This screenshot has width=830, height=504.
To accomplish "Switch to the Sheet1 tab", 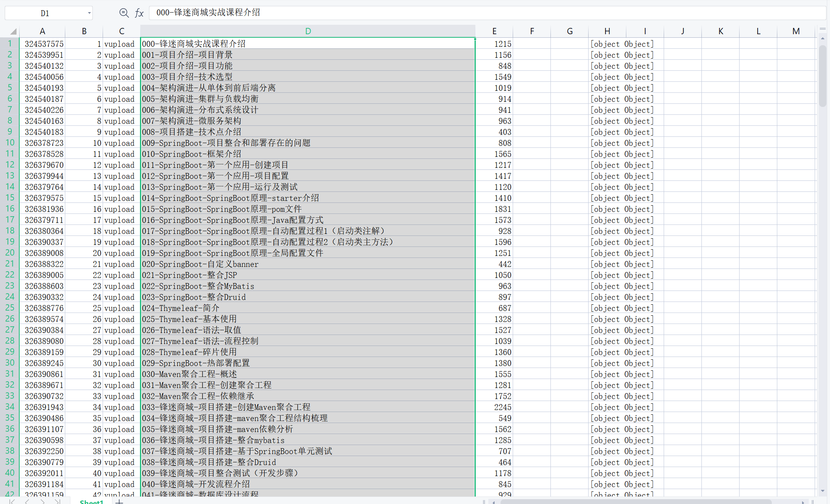I will (91, 502).
